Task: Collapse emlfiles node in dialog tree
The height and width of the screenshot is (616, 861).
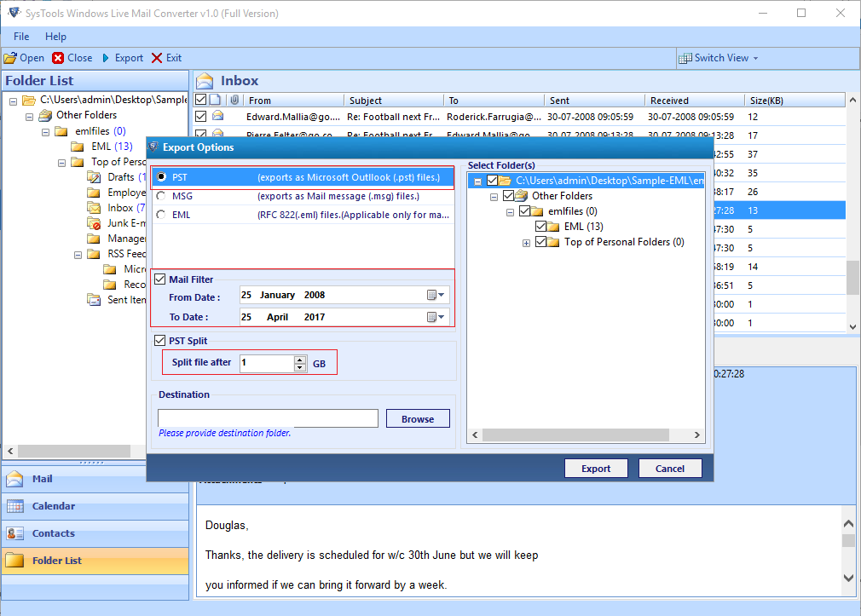Action: tap(510, 212)
